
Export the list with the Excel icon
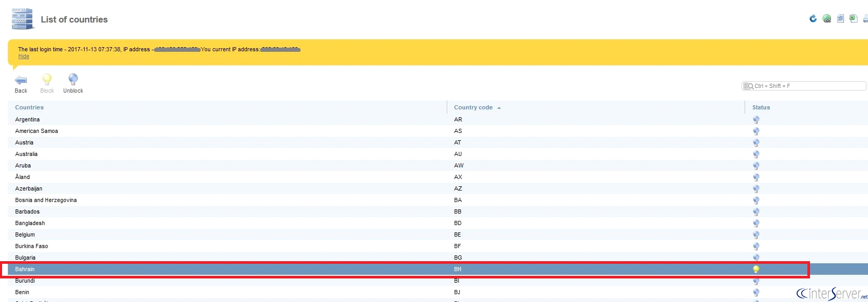(x=853, y=19)
